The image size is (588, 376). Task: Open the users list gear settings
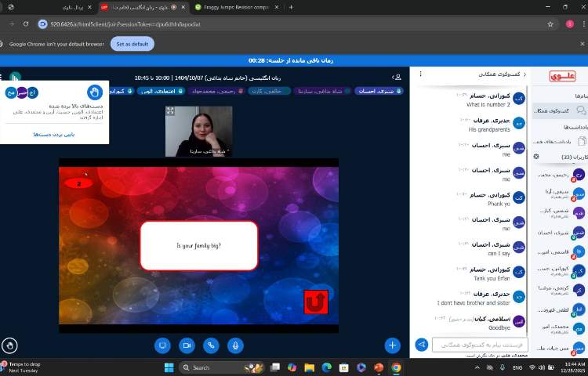click(x=536, y=157)
